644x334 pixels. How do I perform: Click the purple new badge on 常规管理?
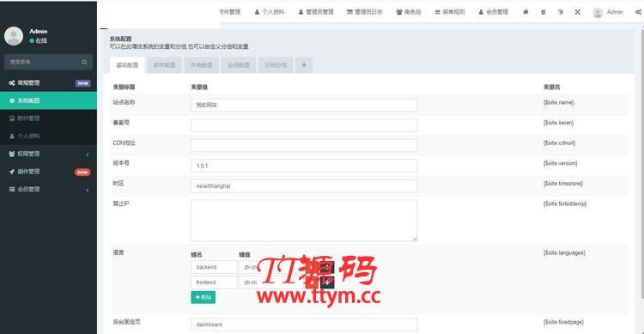click(83, 83)
